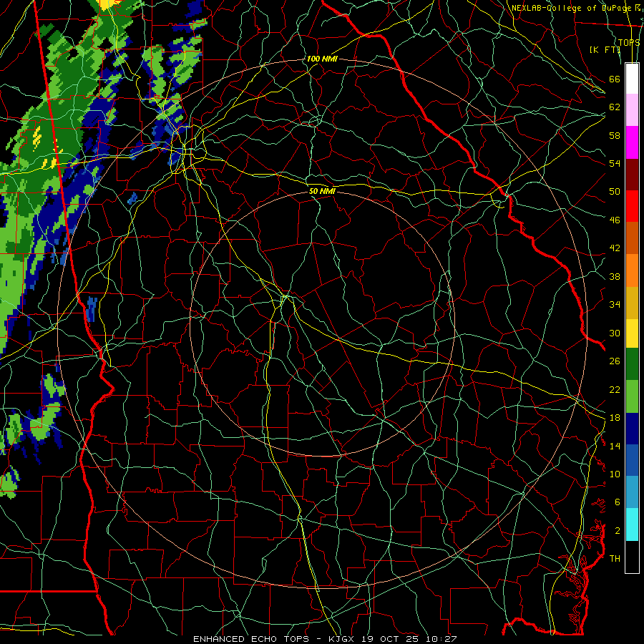Image resolution: width=644 pixels, height=644 pixels.
Task: Click the legend value 10
Action: [x=615, y=474]
